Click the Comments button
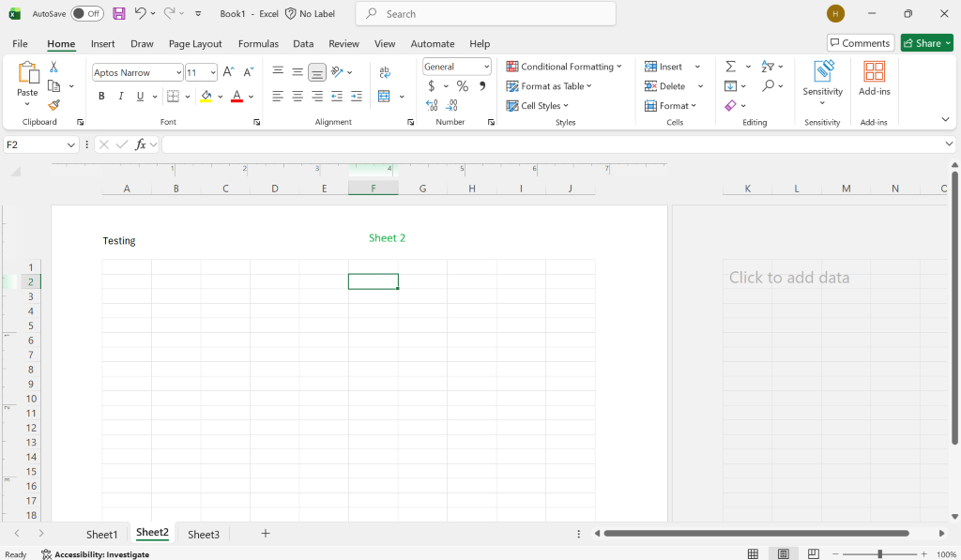This screenshot has height=560, width=961. (x=861, y=43)
